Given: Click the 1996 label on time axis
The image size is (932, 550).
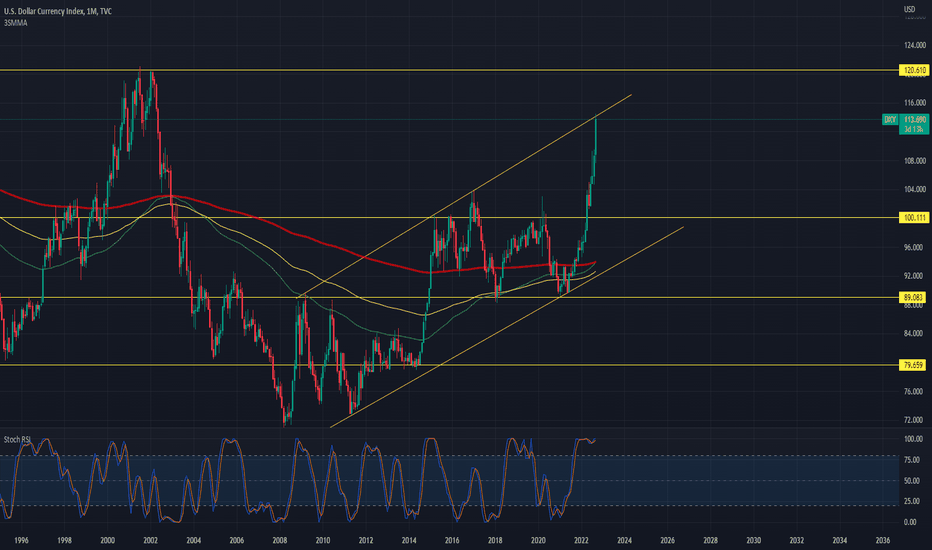Looking at the screenshot, I should pos(21,540).
